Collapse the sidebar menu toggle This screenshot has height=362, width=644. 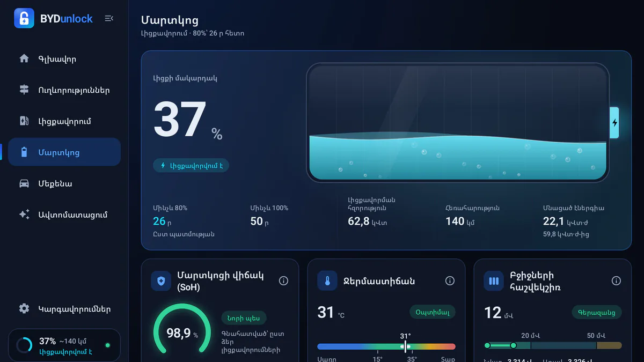(109, 18)
